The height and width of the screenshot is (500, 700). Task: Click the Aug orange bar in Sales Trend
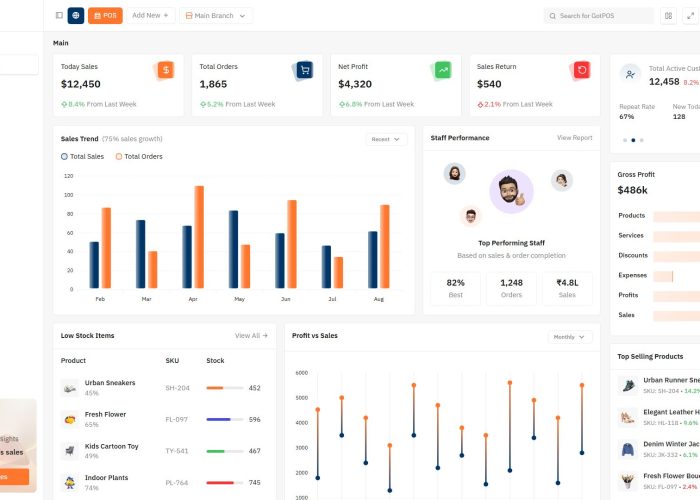385,246
